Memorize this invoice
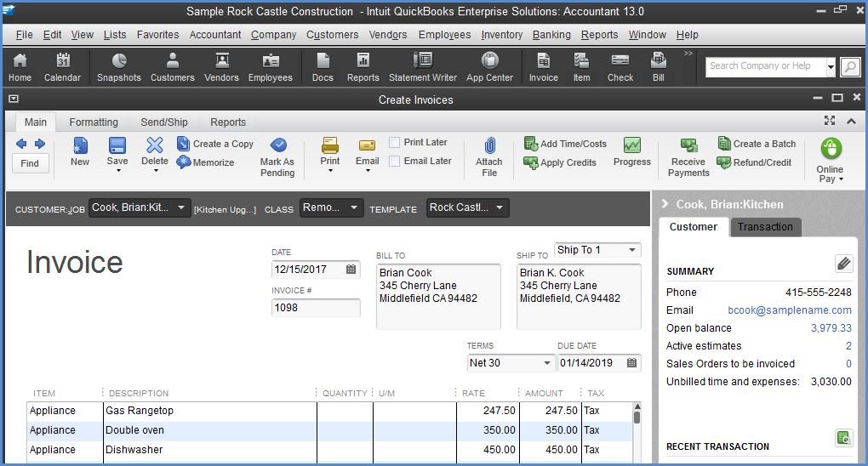 click(x=205, y=162)
